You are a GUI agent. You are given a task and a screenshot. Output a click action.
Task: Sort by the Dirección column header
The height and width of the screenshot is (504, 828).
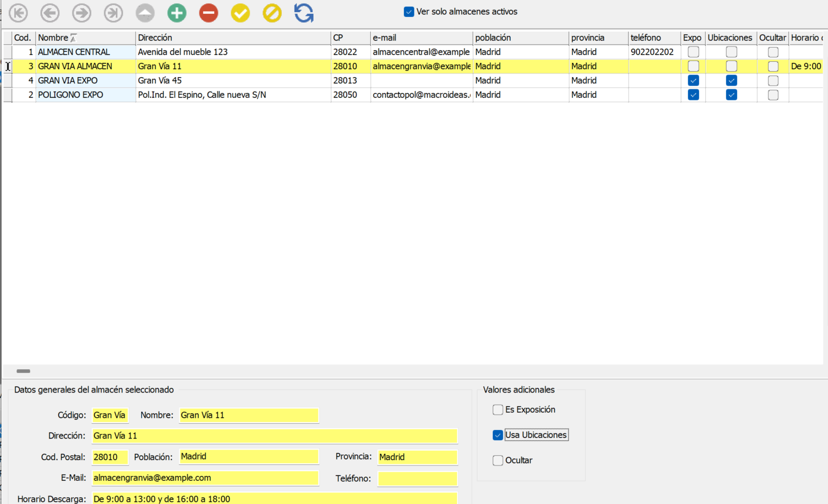tap(233, 38)
